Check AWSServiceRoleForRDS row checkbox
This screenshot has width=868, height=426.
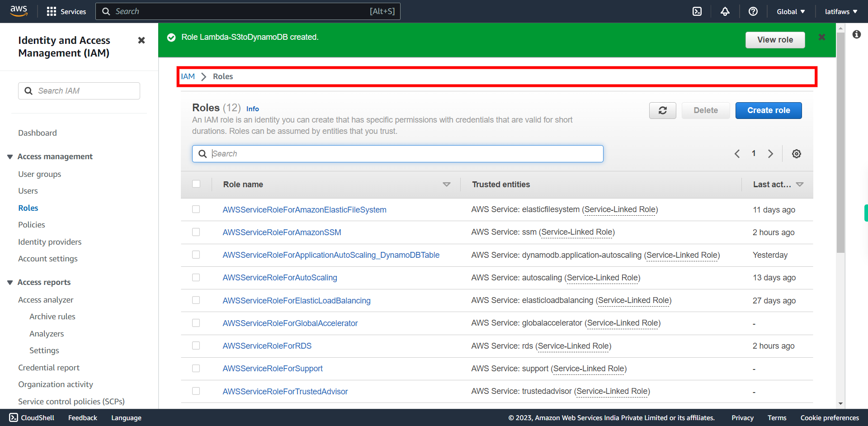click(x=196, y=346)
